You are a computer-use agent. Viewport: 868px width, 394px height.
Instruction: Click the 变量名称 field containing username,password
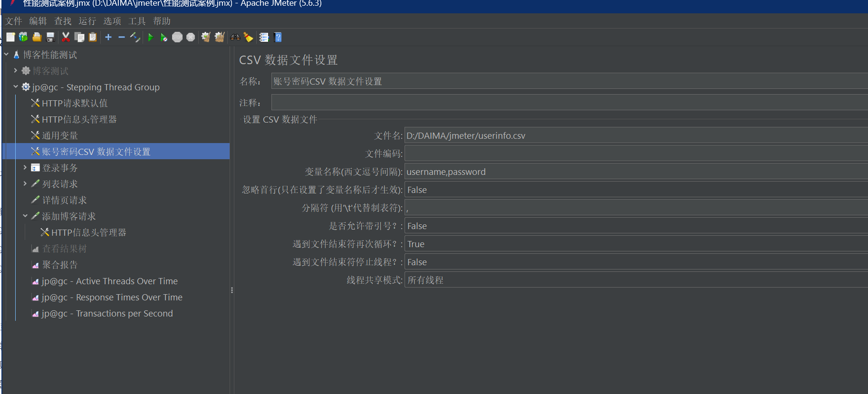click(636, 172)
